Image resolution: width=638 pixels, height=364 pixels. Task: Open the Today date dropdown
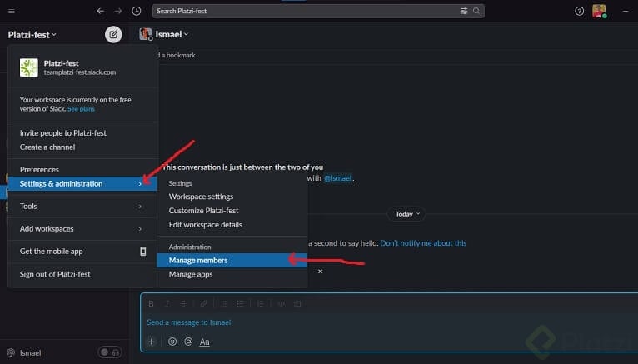(x=407, y=214)
